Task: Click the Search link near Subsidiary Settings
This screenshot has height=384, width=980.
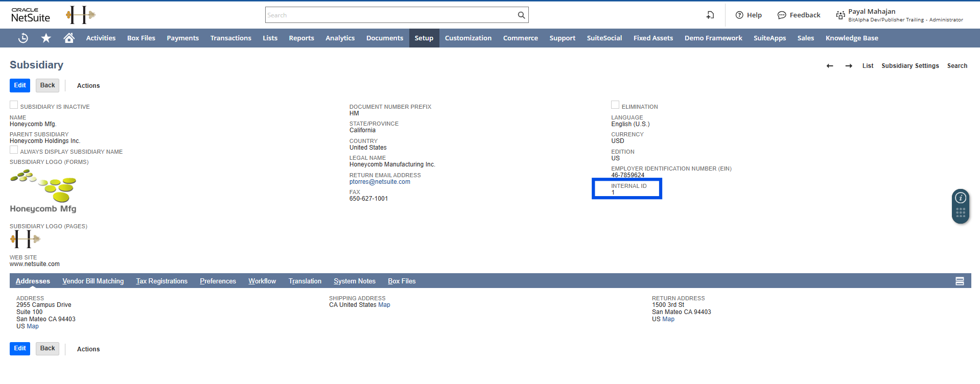Action: (x=957, y=66)
